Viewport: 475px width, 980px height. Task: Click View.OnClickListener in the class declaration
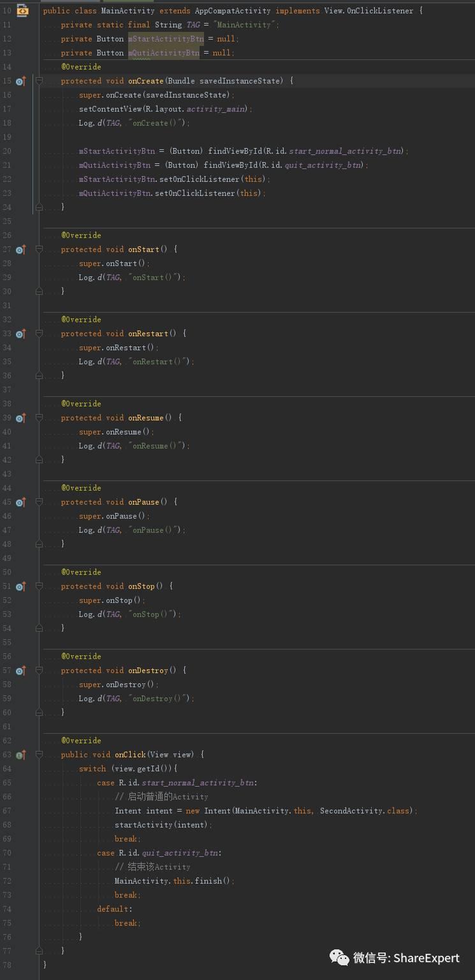(x=370, y=11)
